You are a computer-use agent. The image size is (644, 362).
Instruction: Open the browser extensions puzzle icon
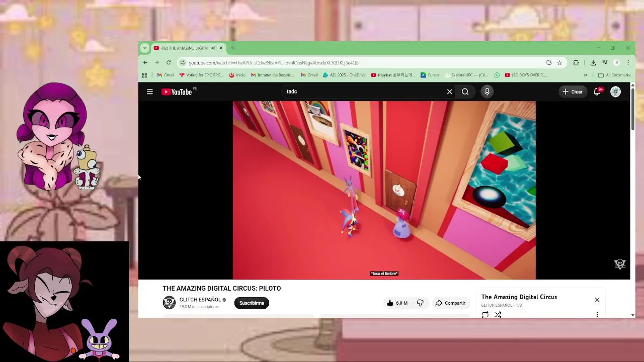576,63
